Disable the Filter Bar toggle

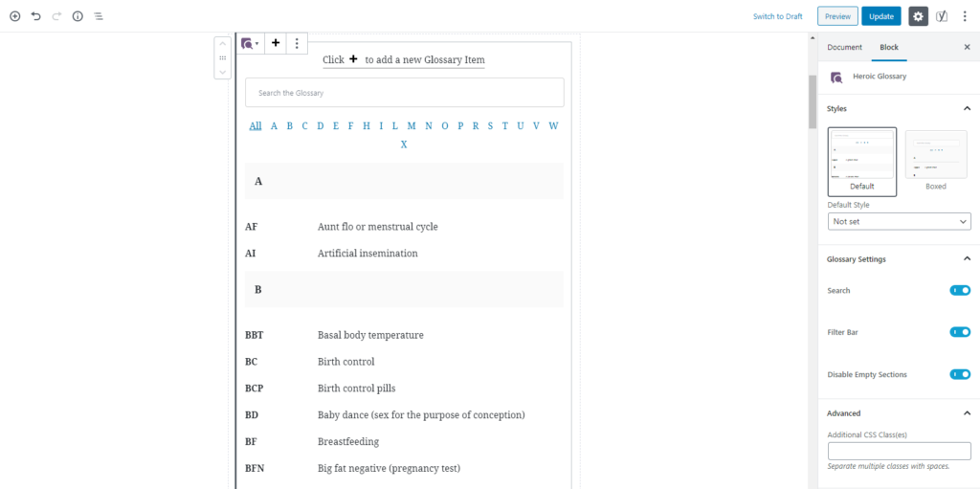tap(960, 332)
